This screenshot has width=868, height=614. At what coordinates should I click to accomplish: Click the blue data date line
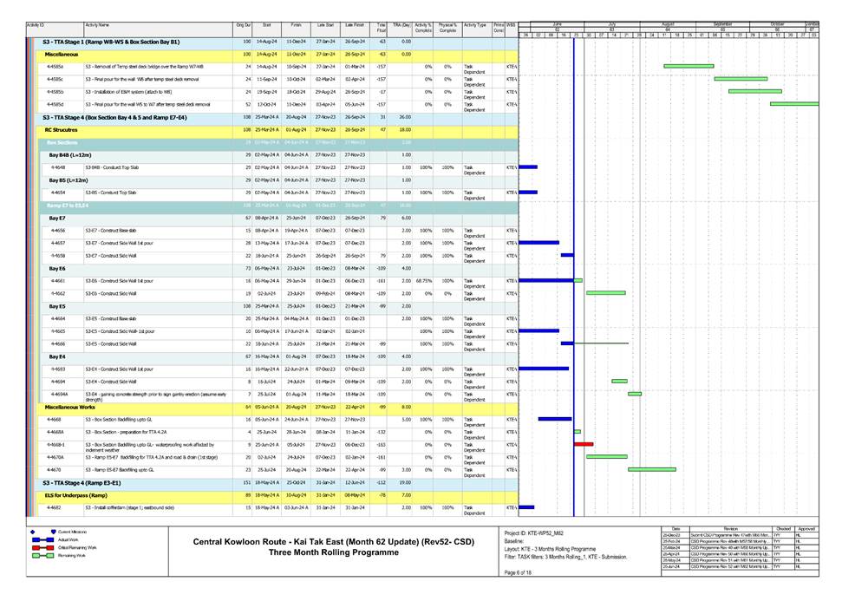[573, 260]
